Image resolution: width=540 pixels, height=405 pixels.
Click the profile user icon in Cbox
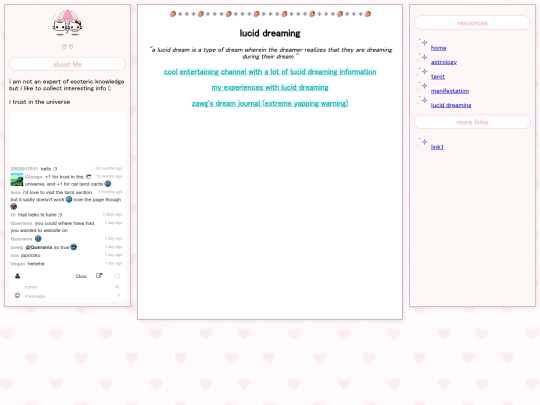[17, 276]
